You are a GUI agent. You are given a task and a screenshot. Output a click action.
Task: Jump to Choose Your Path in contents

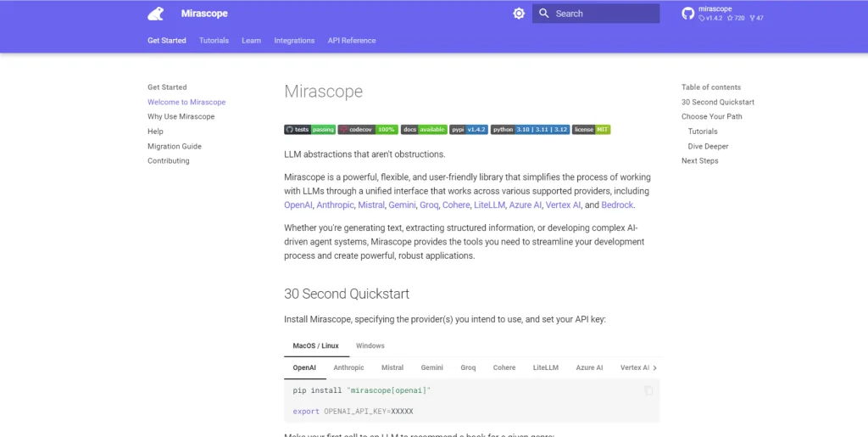pos(711,116)
